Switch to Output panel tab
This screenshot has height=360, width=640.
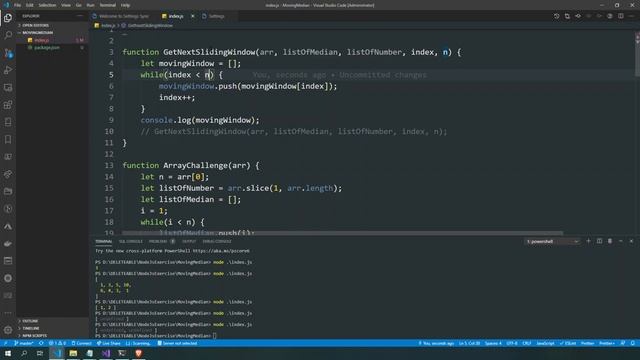point(189,241)
